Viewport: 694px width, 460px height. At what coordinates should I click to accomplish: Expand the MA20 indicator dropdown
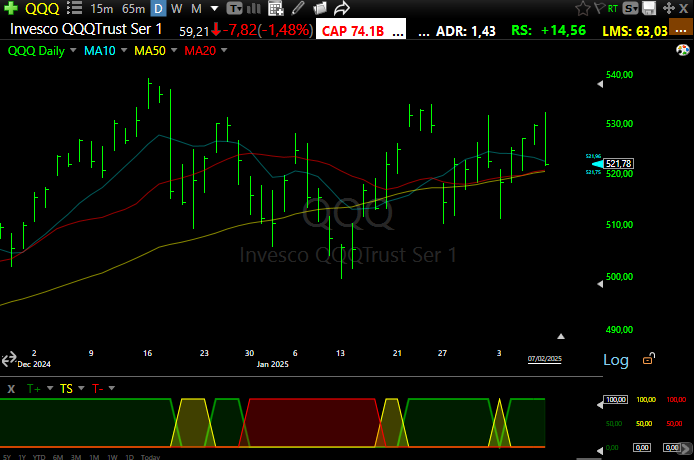click(x=224, y=50)
